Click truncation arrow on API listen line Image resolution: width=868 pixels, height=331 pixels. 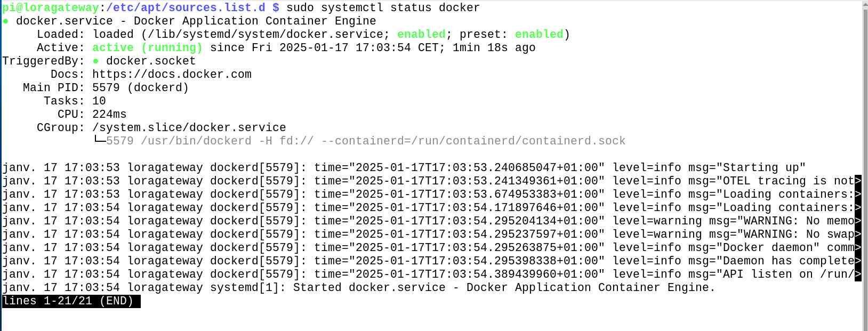[858, 275]
